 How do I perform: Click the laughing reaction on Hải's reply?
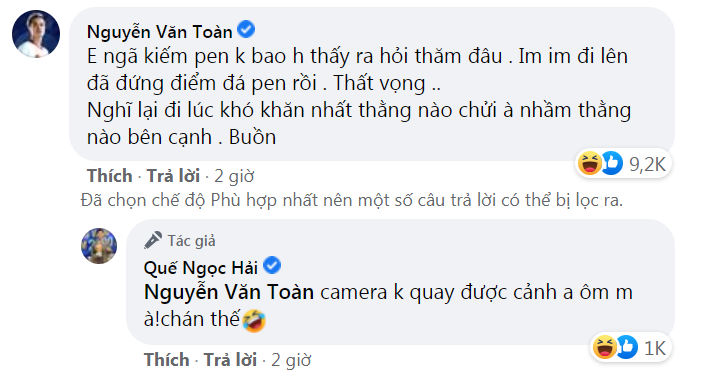coord(605,347)
